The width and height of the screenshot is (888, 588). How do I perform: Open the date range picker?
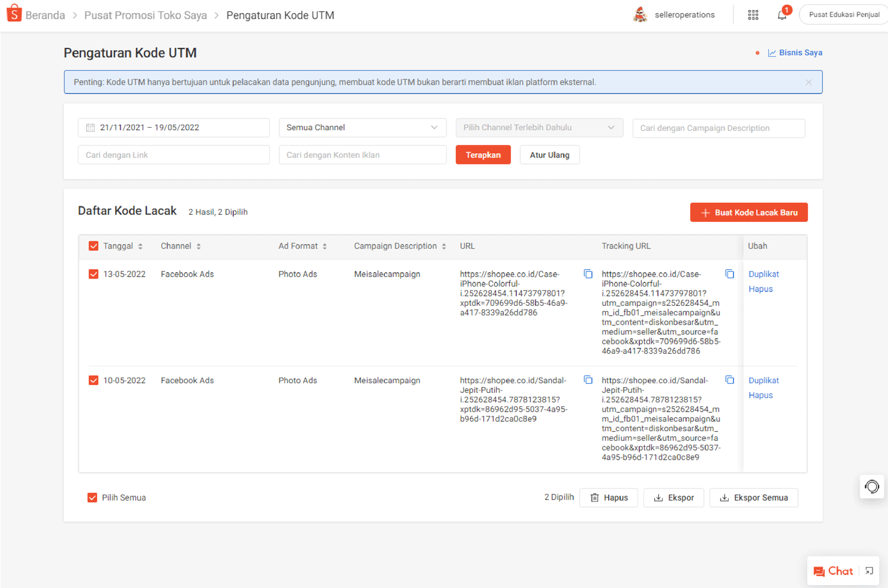click(173, 128)
